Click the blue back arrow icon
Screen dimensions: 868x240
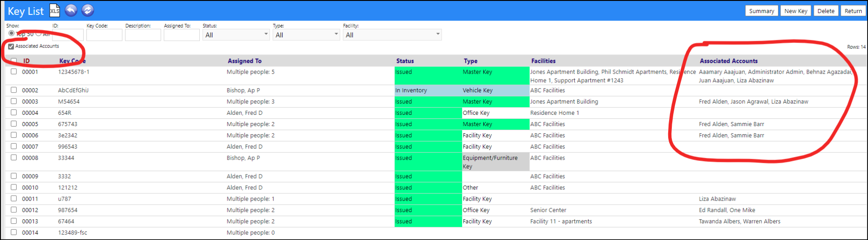71,10
